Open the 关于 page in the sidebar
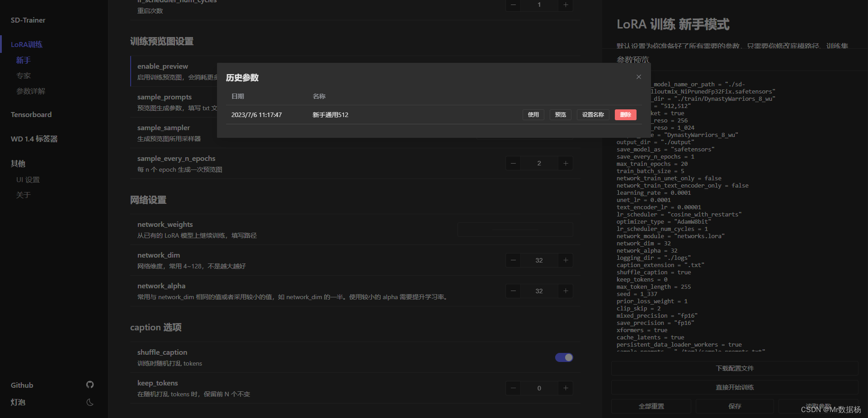 [x=24, y=195]
